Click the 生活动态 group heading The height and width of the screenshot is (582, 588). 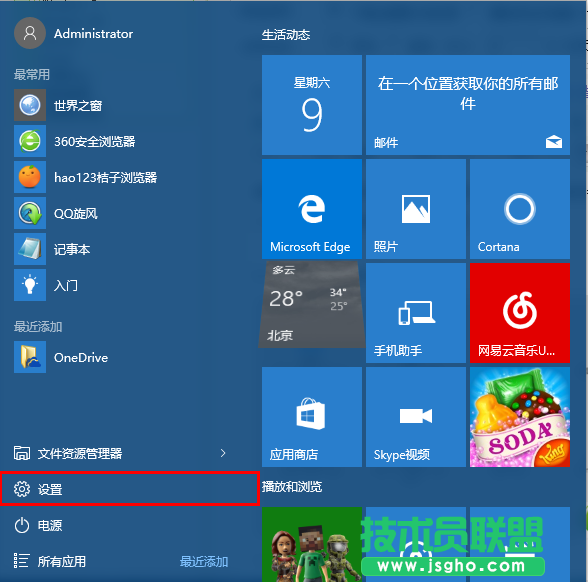click(286, 35)
